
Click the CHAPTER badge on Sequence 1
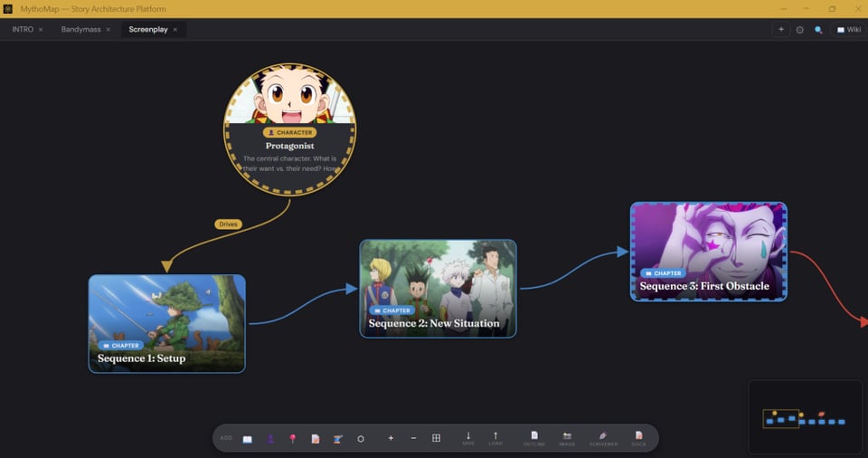click(120, 346)
